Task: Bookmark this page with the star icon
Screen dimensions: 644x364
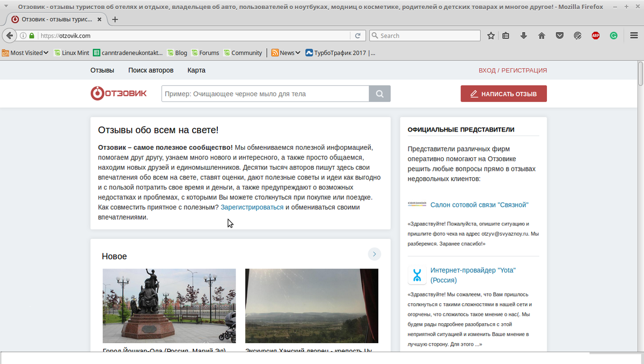Action: 491,36
